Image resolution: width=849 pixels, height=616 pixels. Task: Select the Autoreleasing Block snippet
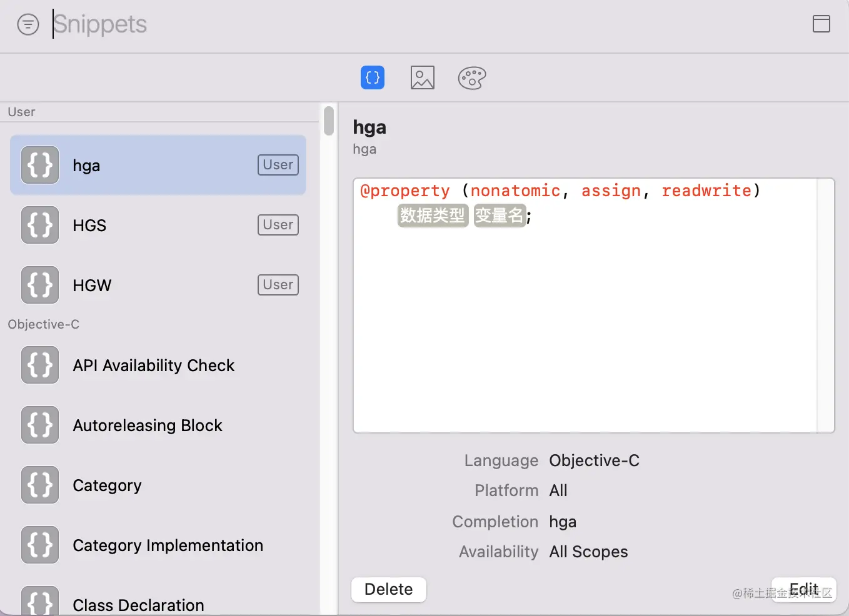coord(158,425)
